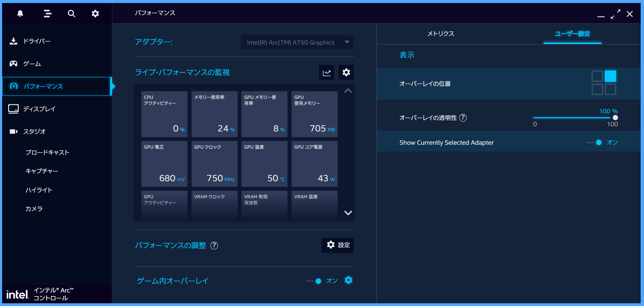Open カメラ sub-item
Screen dimensions: 644x306
34,209
